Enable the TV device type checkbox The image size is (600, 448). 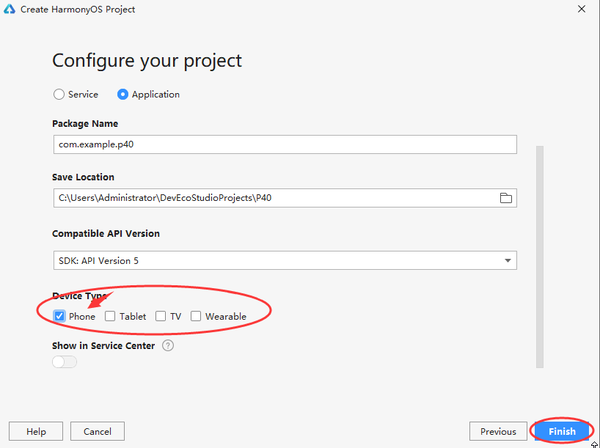160,316
